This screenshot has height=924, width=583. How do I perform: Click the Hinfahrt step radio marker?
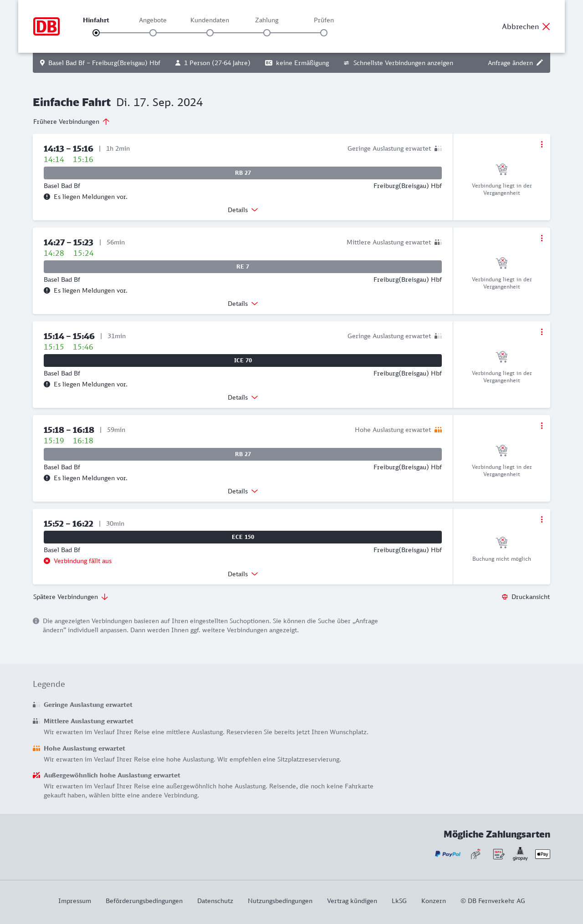click(96, 33)
